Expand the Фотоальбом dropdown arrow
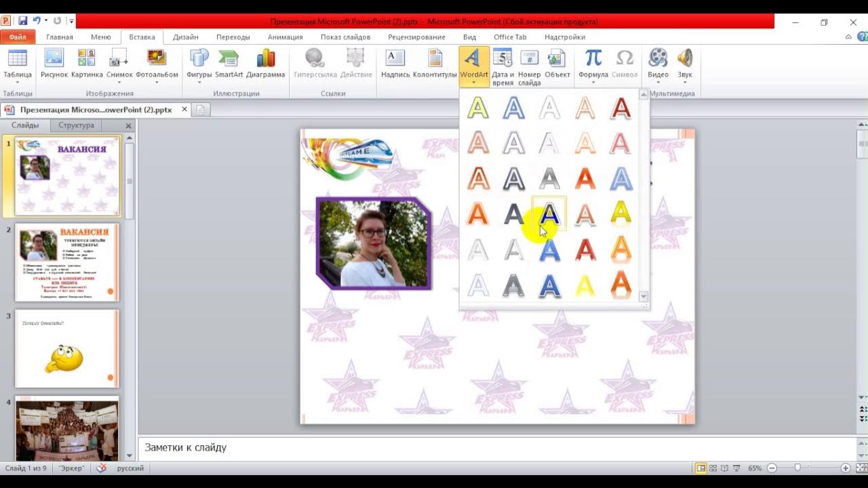Image resolution: width=868 pixels, height=488 pixels. tap(157, 83)
